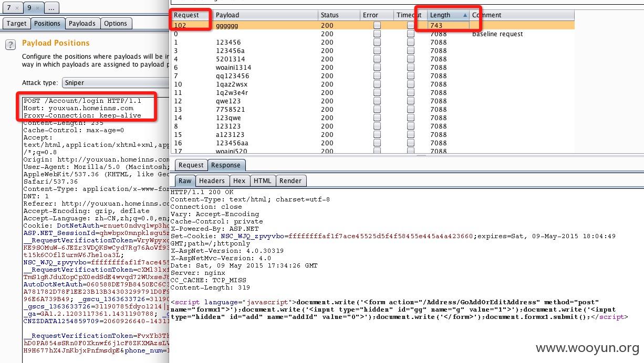
Task: Toggle Error checkbox in baseline request row
Action: (377, 34)
